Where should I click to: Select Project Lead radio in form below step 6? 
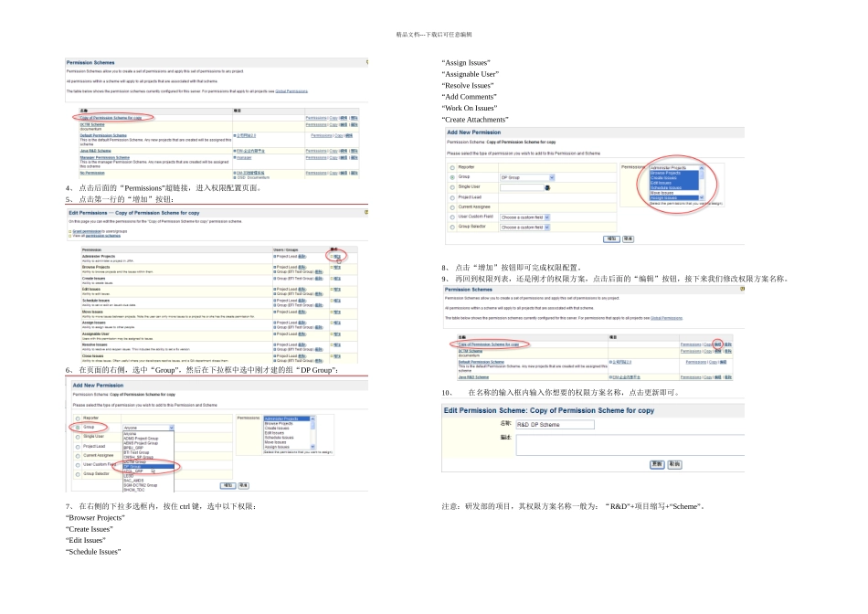pyautogui.click(x=78, y=446)
